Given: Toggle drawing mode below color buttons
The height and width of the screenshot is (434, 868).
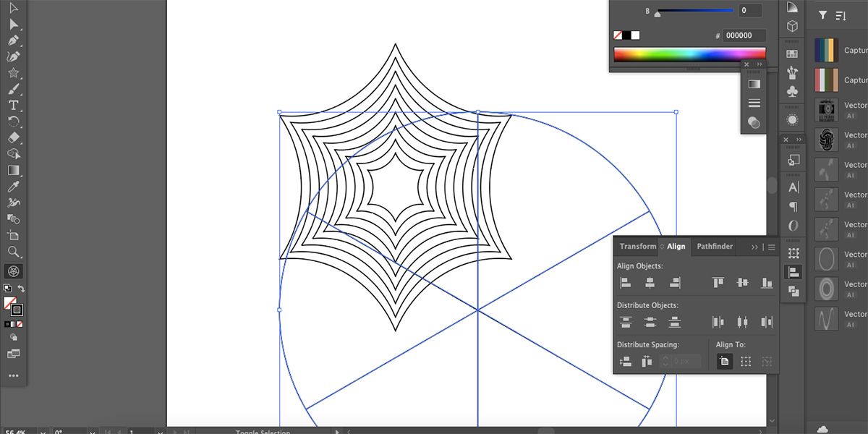Looking at the screenshot, I should [13, 338].
